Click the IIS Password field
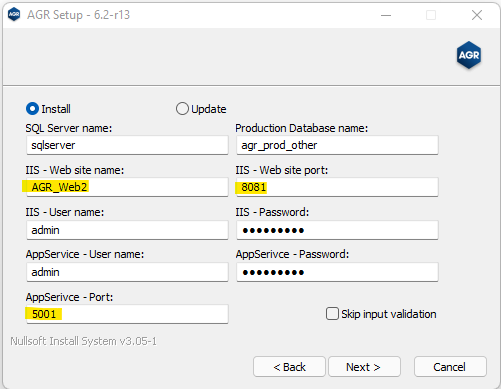The image size is (501, 389). tap(337, 230)
